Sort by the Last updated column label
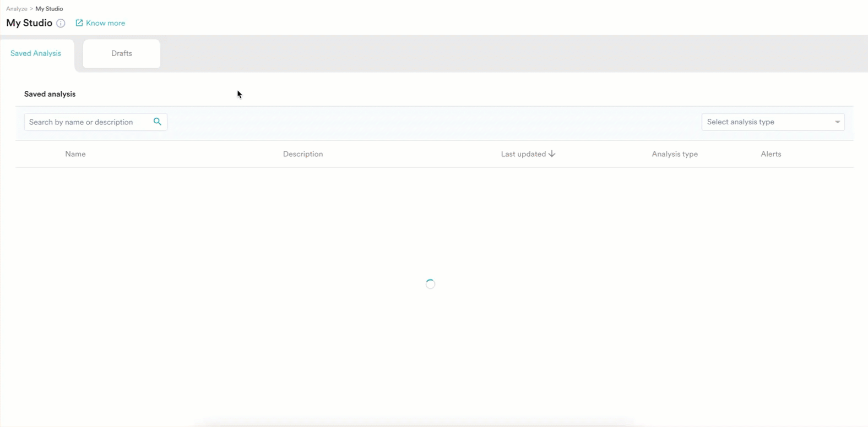The height and width of the screenshot is (427, 868). pyautogui.click(x=523, y=154)
